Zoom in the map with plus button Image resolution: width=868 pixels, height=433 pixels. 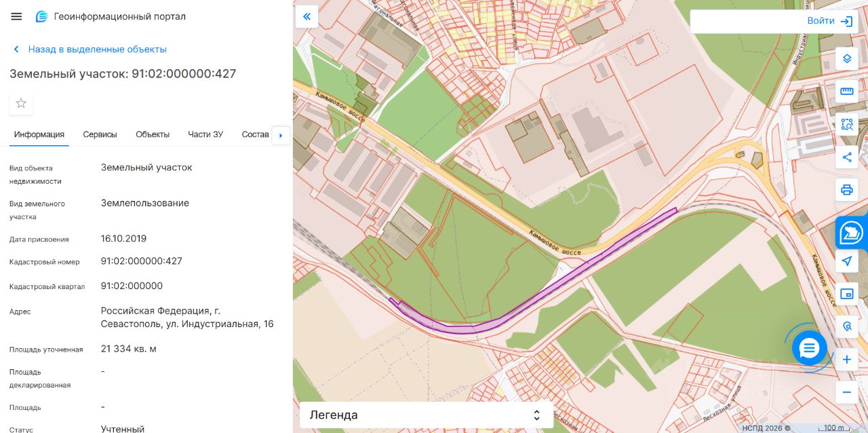(846, 360)
